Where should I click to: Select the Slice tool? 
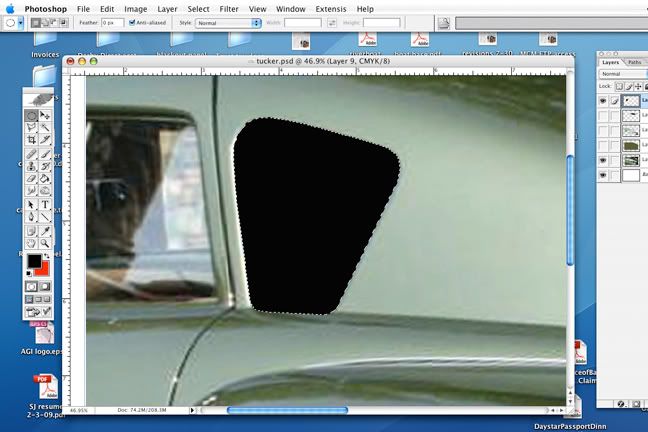point(45,140)
